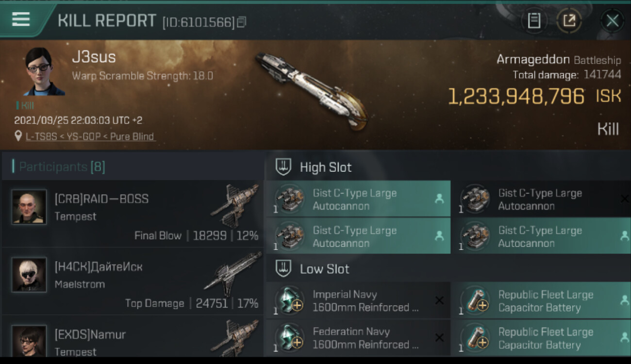Select Federation Navy 1600mm Reinforced plate icon

point(290,338)
